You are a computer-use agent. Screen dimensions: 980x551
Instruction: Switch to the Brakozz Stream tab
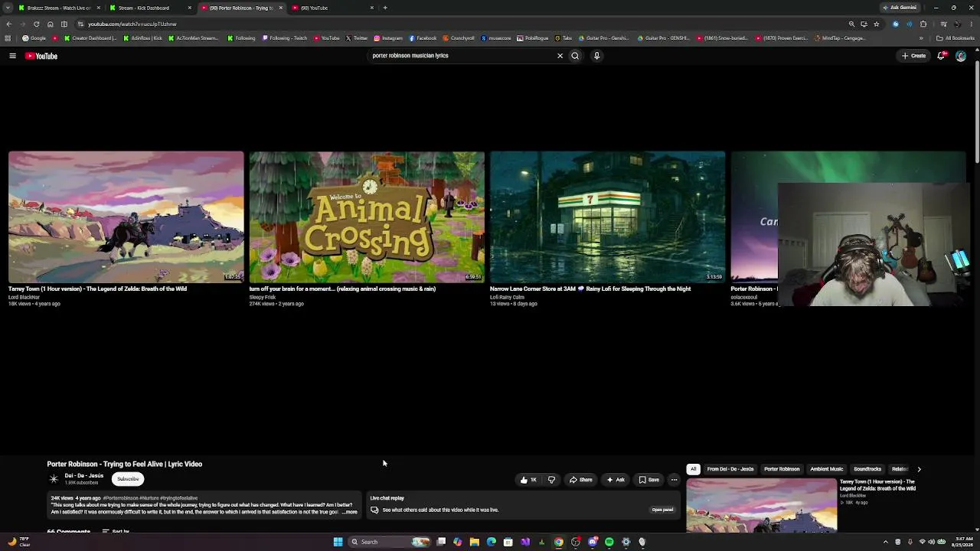tap(58, 8)
